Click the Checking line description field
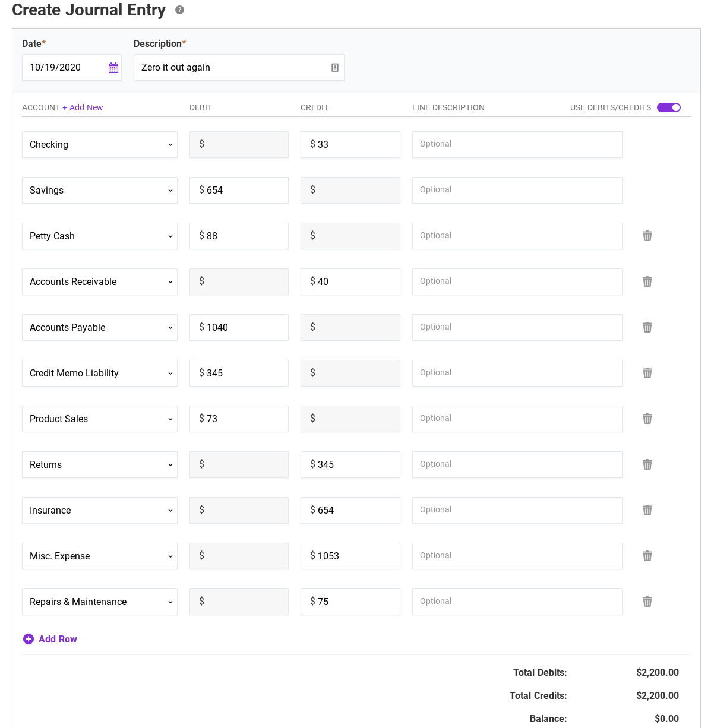Viewport: 711px width, 728px height. tap(517, 145)
